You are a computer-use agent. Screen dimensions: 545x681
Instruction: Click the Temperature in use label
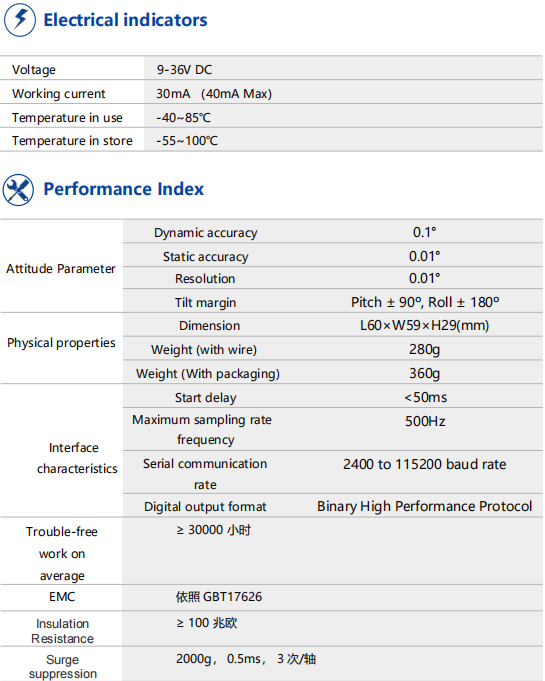point(67,117)
